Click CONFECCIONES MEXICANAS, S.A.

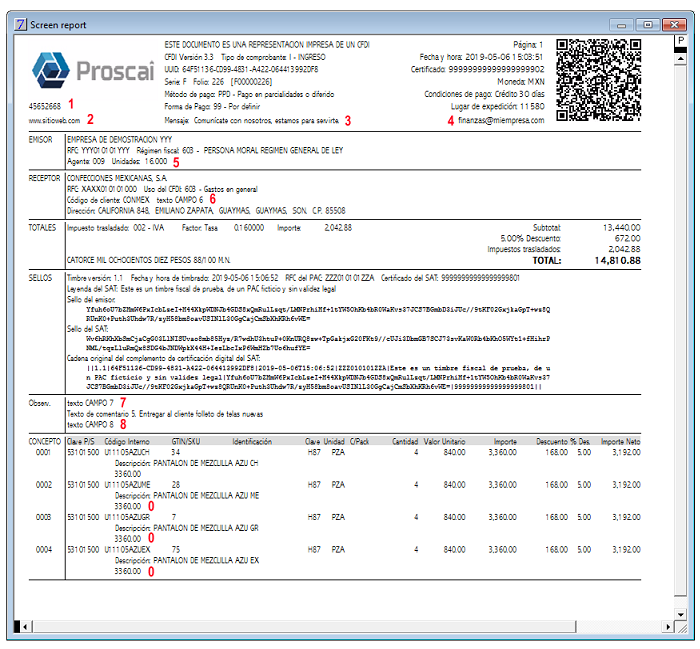pyautogui.click(x=117, y=178)
